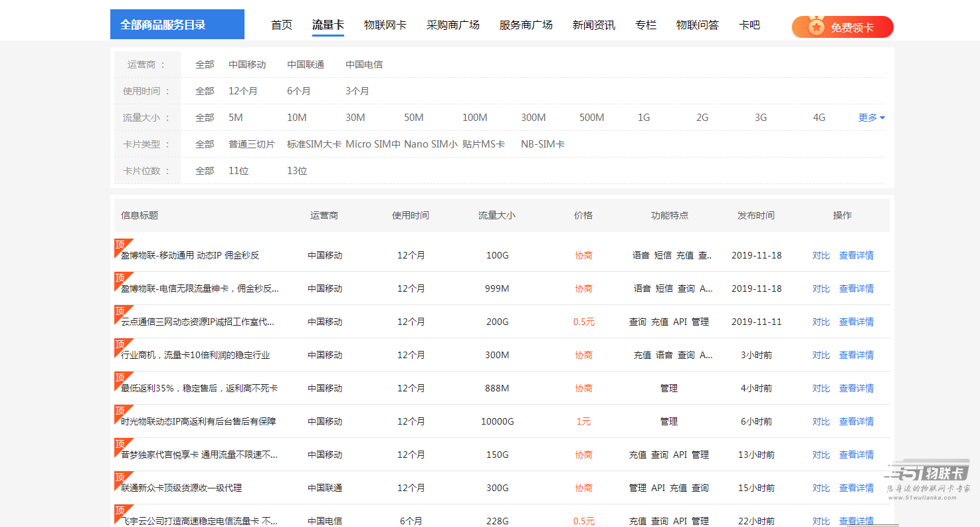Screen dimensions: 980x527
Task: Choose 普通三切片 card type
Action: coord(252,144)
